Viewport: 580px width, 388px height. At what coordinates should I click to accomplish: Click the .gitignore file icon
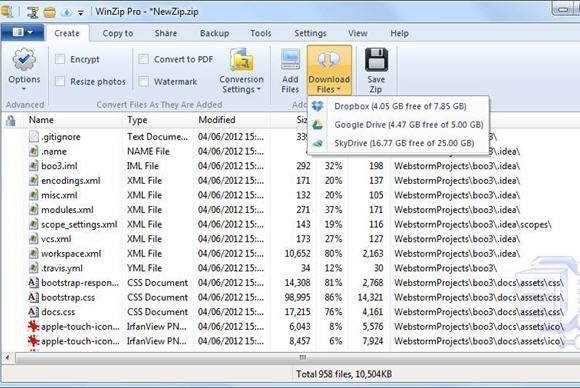tap(34, 137)
